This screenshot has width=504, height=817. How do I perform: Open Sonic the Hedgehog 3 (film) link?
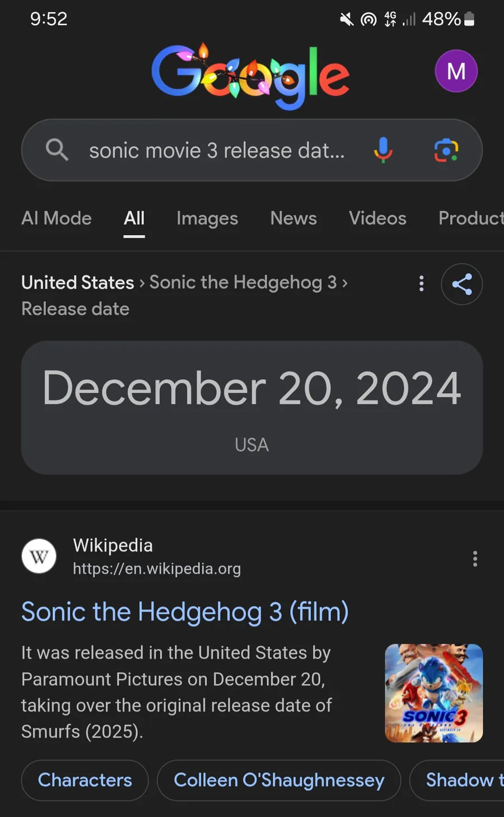(x=185, y=611)
